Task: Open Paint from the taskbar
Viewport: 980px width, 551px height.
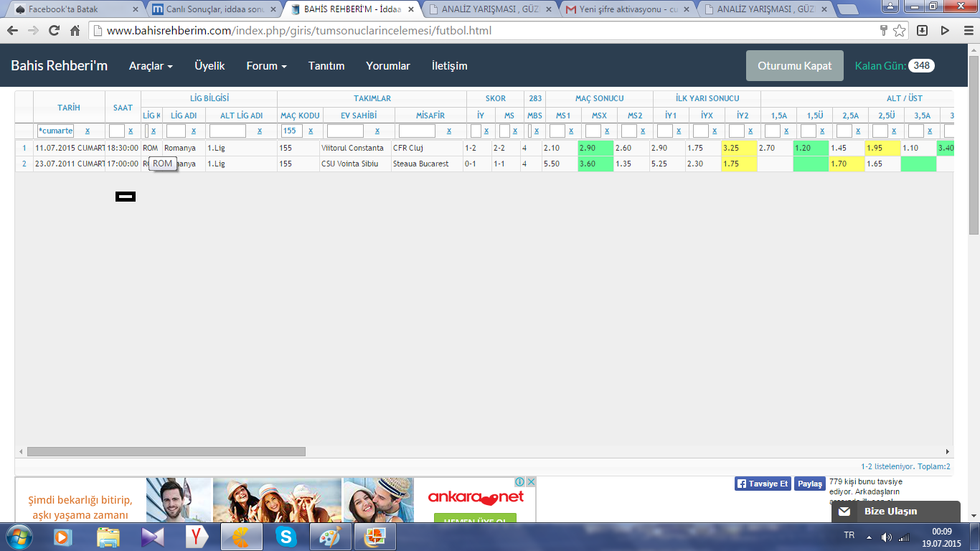Action: click(330, 537)
